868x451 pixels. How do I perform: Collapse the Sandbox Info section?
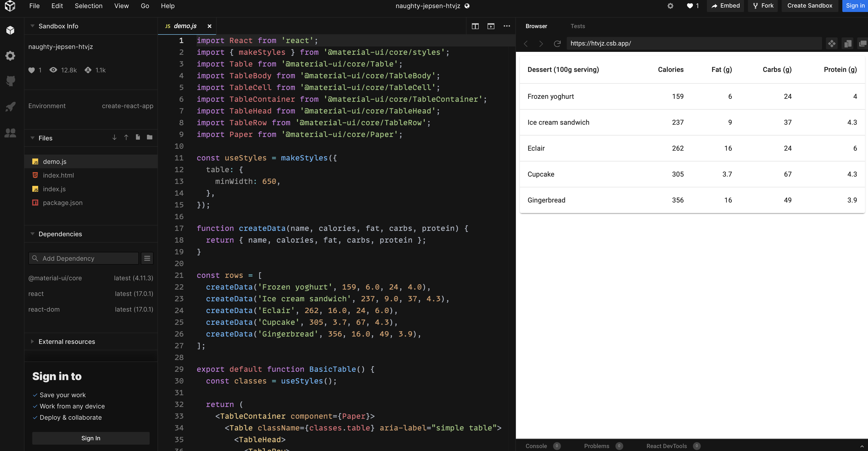(32, 26)
